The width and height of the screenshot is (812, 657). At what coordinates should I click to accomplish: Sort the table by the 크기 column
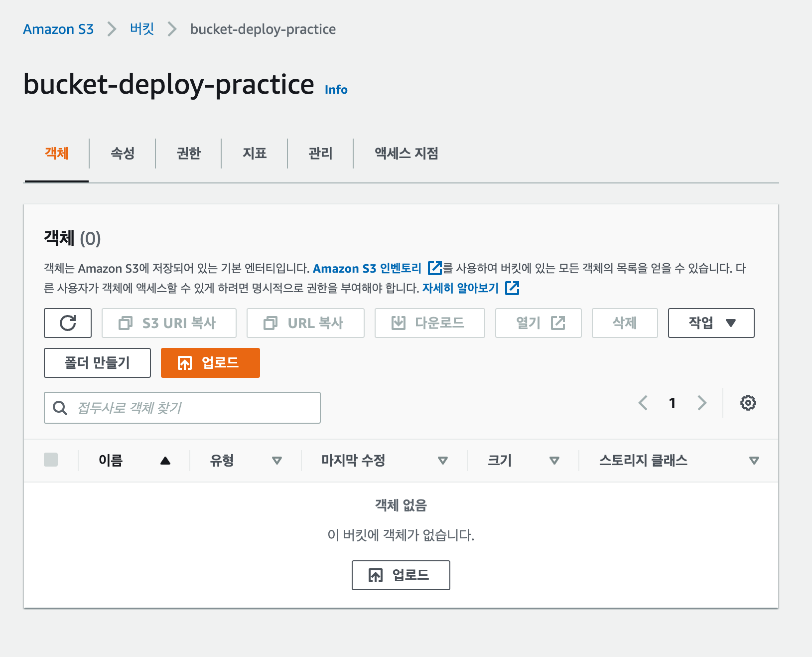524,461
